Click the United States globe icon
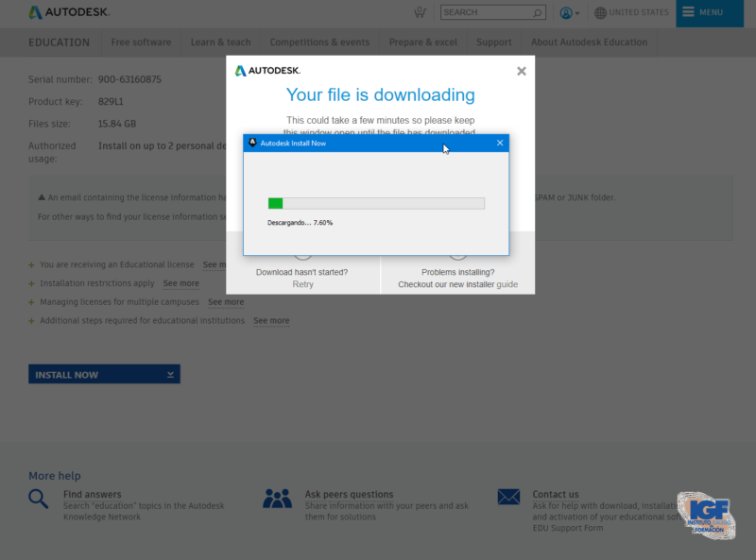Viewport: 756px width, 560px height. (x=602, y=12)
